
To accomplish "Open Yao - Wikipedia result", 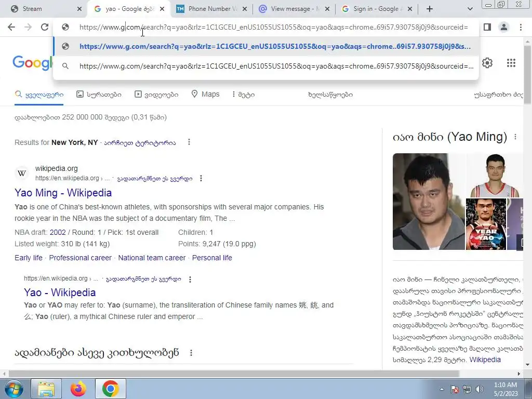I will coord(60,292).
